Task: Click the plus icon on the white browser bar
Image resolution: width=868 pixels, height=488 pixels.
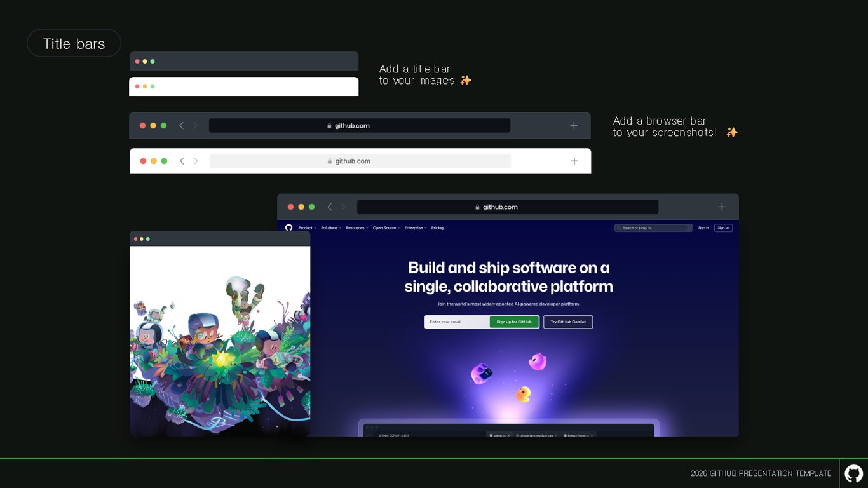Action: point(574,161)
